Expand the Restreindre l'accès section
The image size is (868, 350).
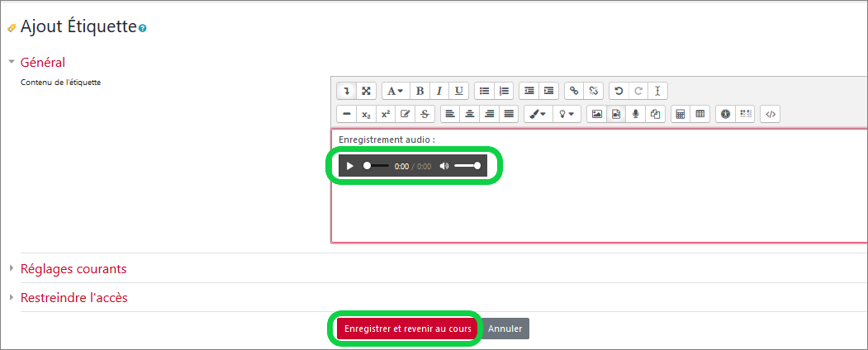tap(74, 297)
